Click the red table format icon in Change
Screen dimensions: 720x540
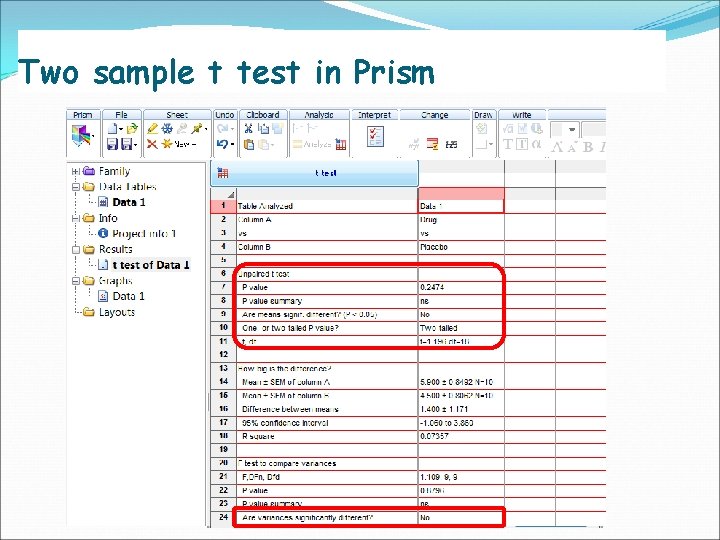click(x=432, y=144)
